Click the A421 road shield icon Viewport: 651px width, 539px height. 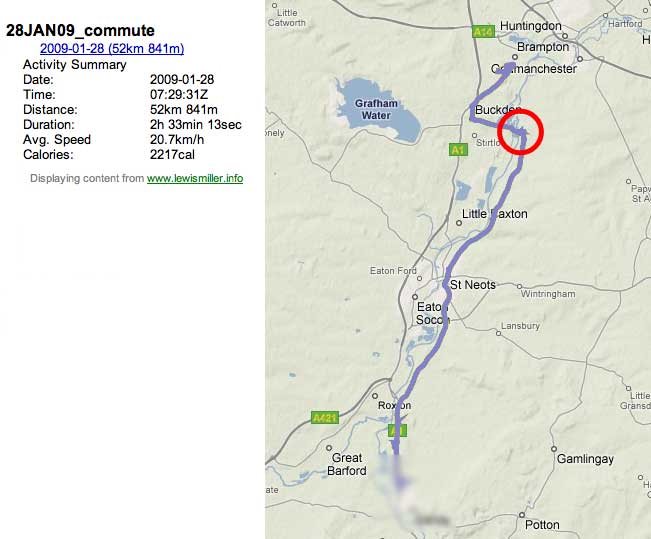[325, 417]
